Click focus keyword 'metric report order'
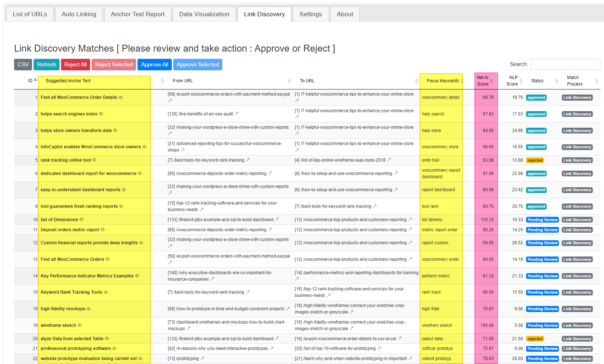This screenshot has height=364, width=604. click(x=439, y=230)
